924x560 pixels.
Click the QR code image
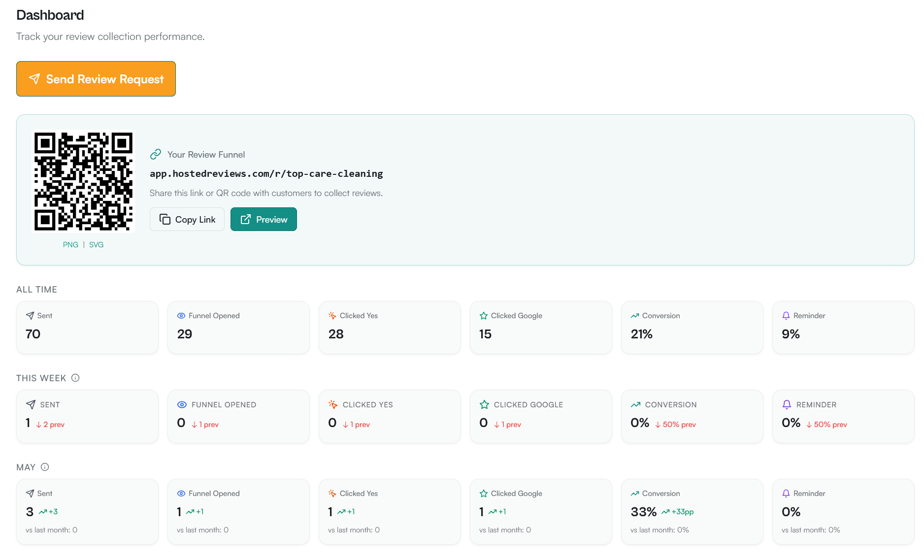click(x=83, y=181)
